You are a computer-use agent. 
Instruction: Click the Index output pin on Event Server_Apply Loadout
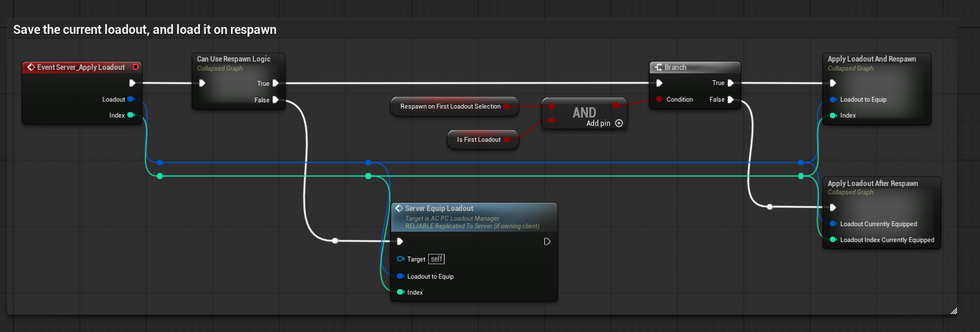tap(131, 116)
